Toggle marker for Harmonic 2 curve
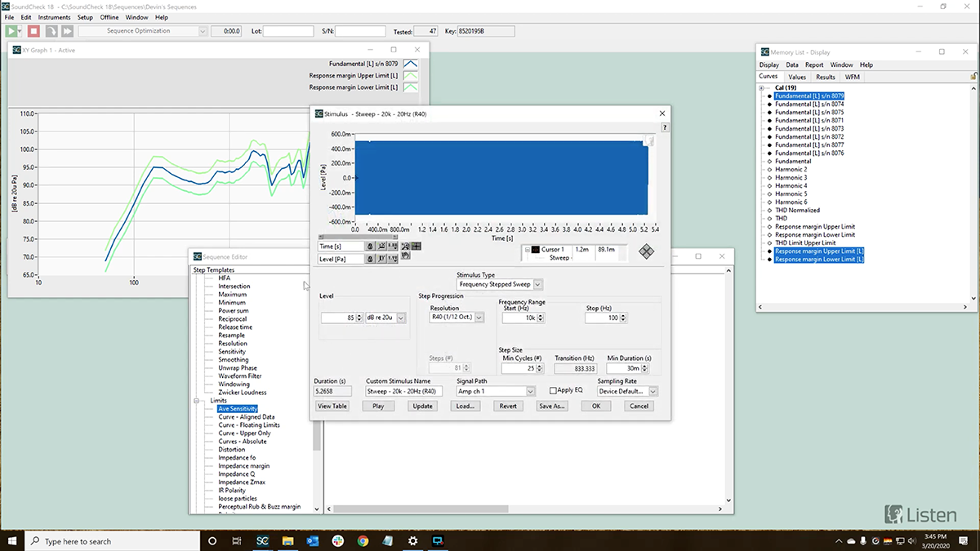 coord(769,170)
